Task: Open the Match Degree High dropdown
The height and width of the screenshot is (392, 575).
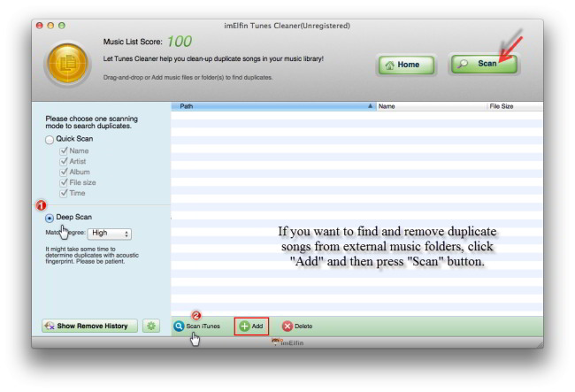Action: [110, 234]
